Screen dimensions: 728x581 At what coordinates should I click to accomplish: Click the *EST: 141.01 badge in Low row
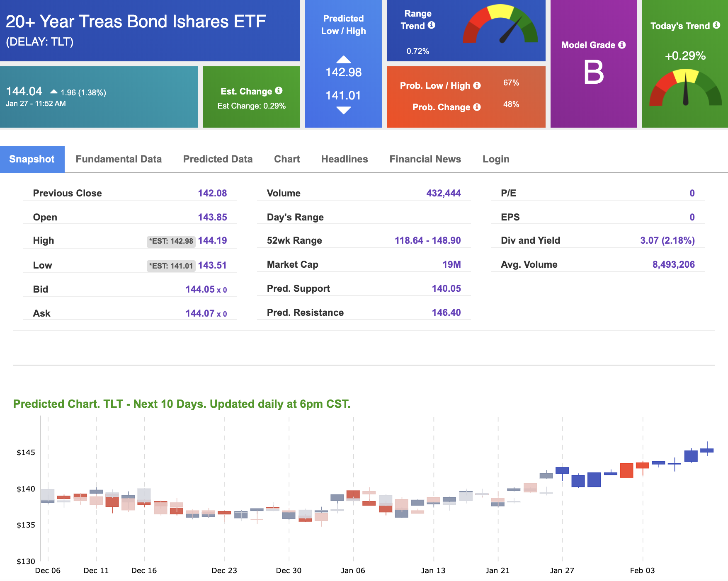click(x=171, y=266)
